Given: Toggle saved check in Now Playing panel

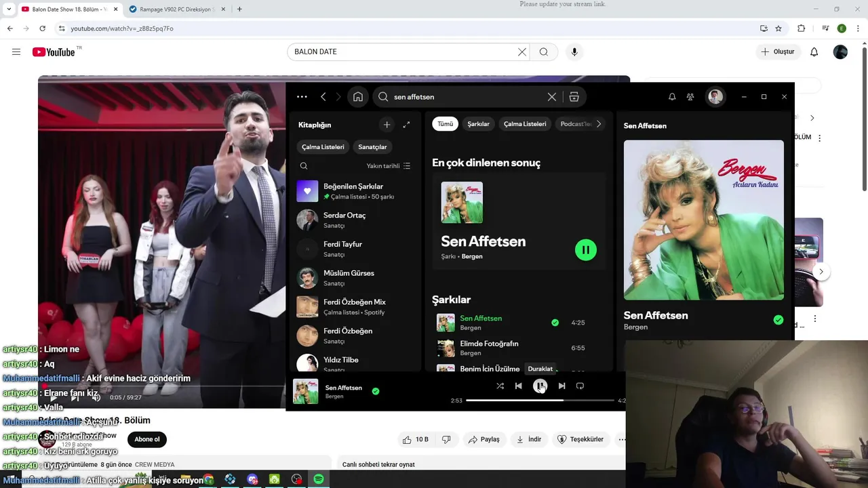Looking at the screenshot, I should click(778, 320).
